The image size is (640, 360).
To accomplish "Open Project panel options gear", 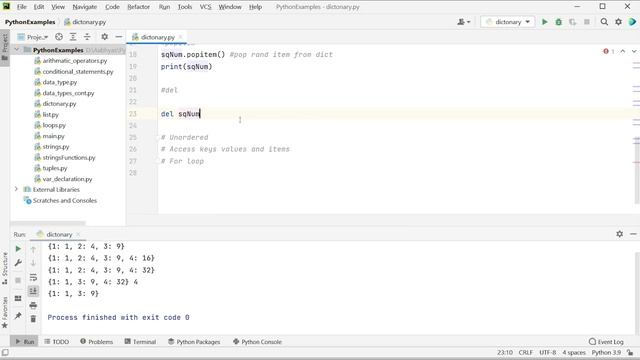I will [104, 37].
